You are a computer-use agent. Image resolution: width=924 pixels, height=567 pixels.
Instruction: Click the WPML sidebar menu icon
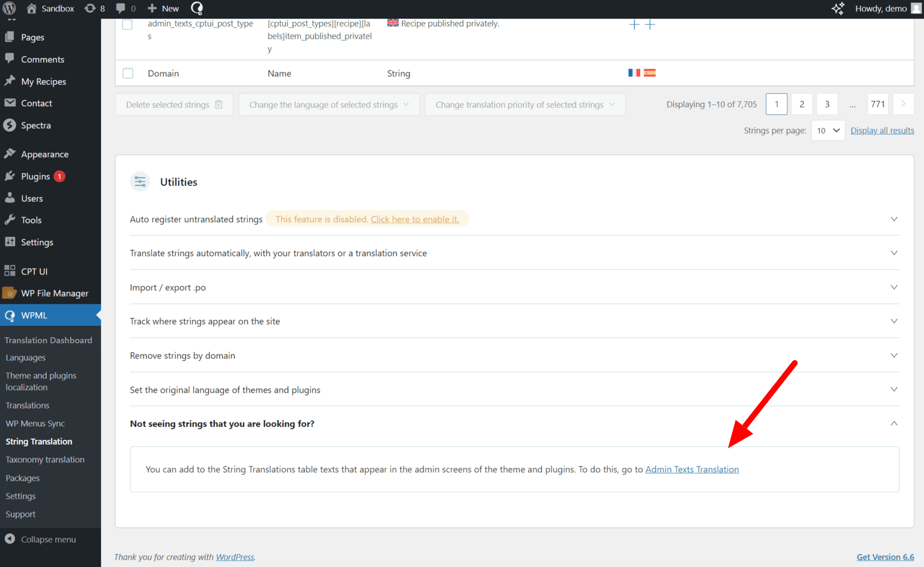coord(10,315)
